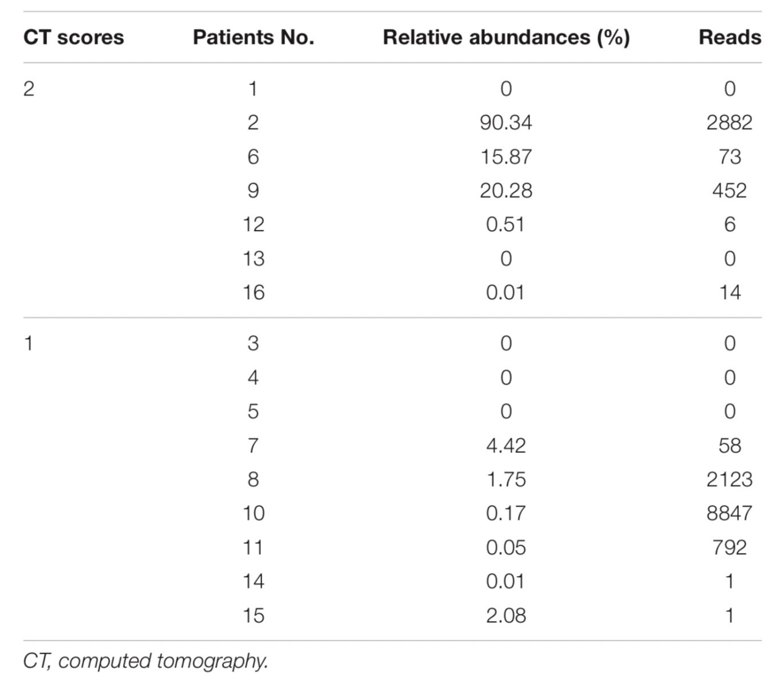Select the 2.08 abundance value

pyautogui.click(x=506, y=615)
